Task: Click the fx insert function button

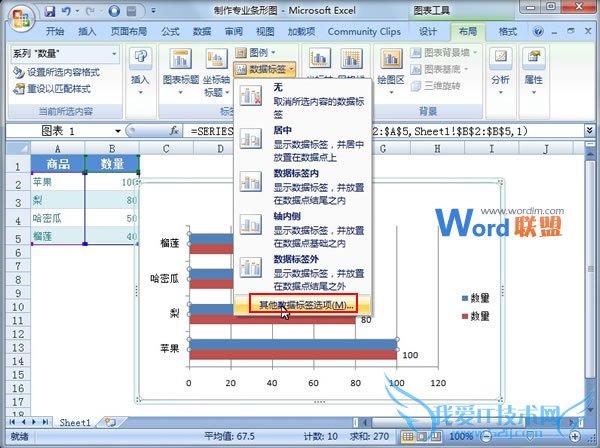Action: pyautogui.click(x=174, y=131)
